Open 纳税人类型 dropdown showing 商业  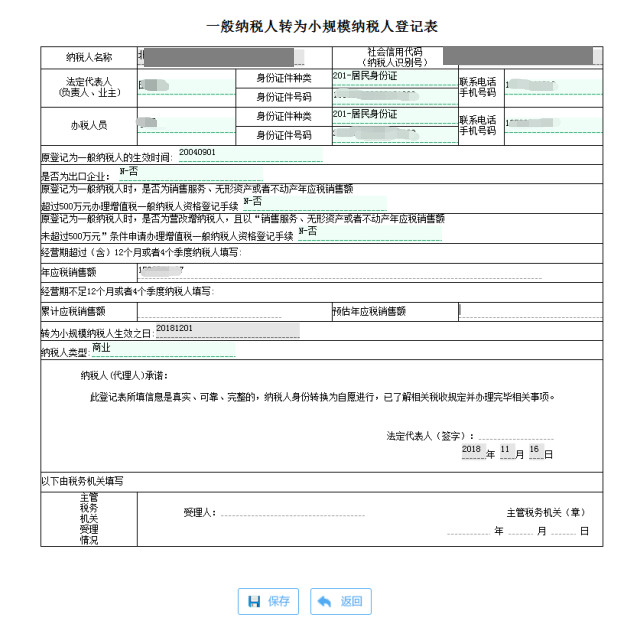click(x=162, y=349)
